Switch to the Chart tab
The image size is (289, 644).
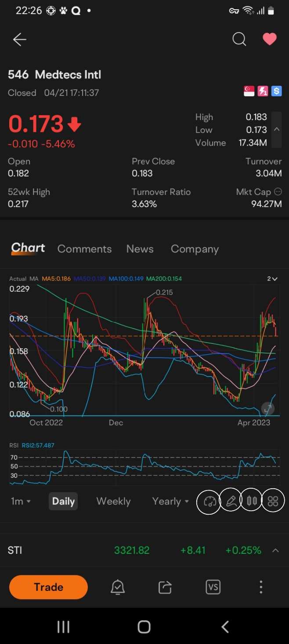[28, 249]
